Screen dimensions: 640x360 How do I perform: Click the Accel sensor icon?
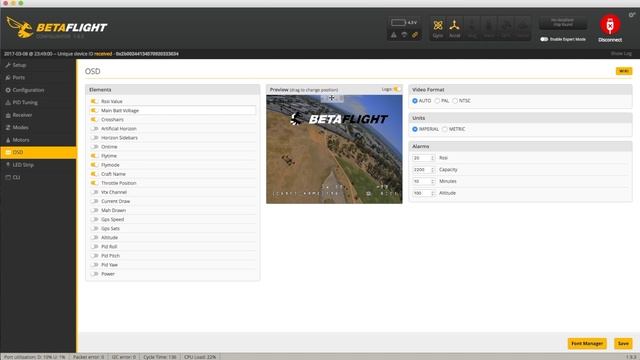tap(454, 26)
